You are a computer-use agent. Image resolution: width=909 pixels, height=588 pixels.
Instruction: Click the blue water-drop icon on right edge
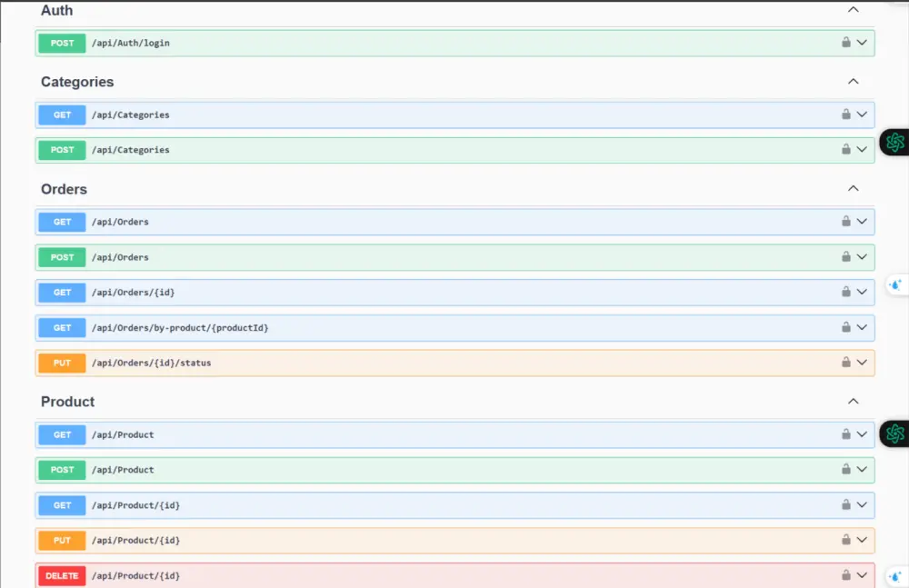895,284
